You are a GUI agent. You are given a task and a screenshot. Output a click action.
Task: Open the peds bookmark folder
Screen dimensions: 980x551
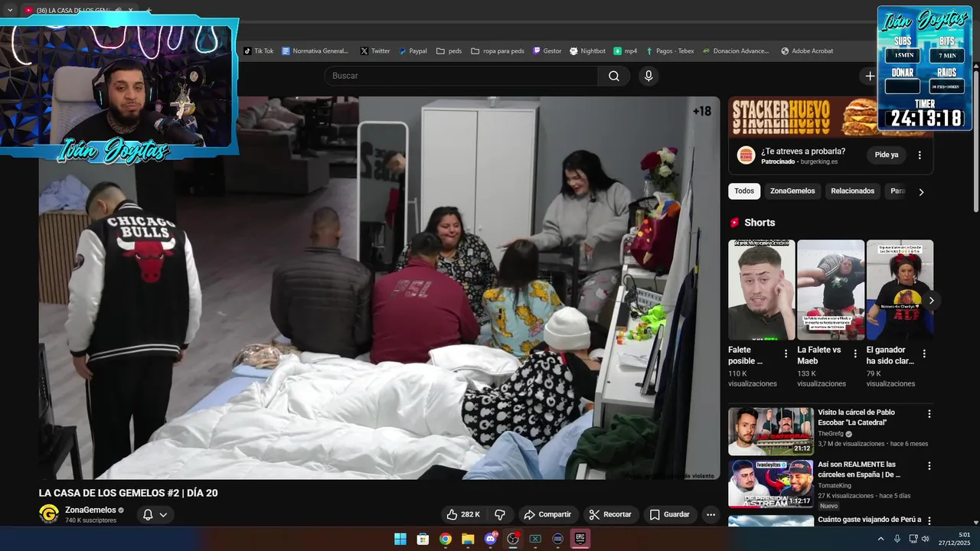tap(449, 51)
